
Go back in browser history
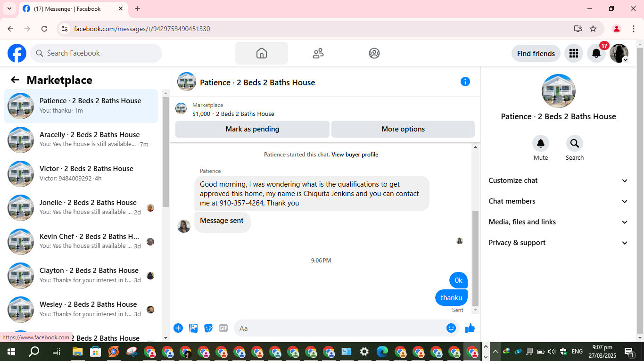[x=10, y=29]
